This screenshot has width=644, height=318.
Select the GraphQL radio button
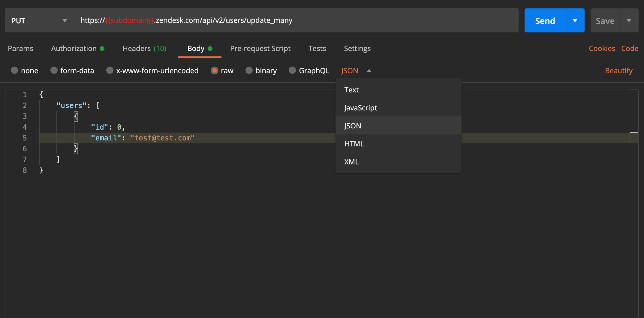(292, 70)
